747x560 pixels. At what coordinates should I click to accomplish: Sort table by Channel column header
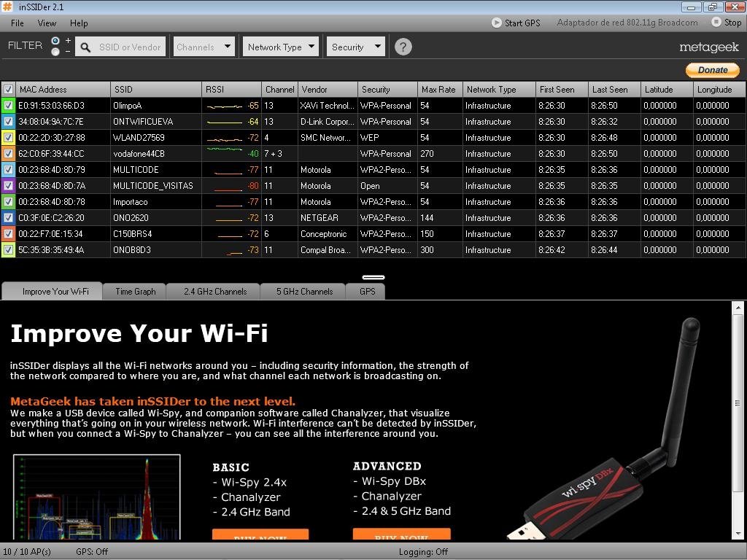(279, 90)
